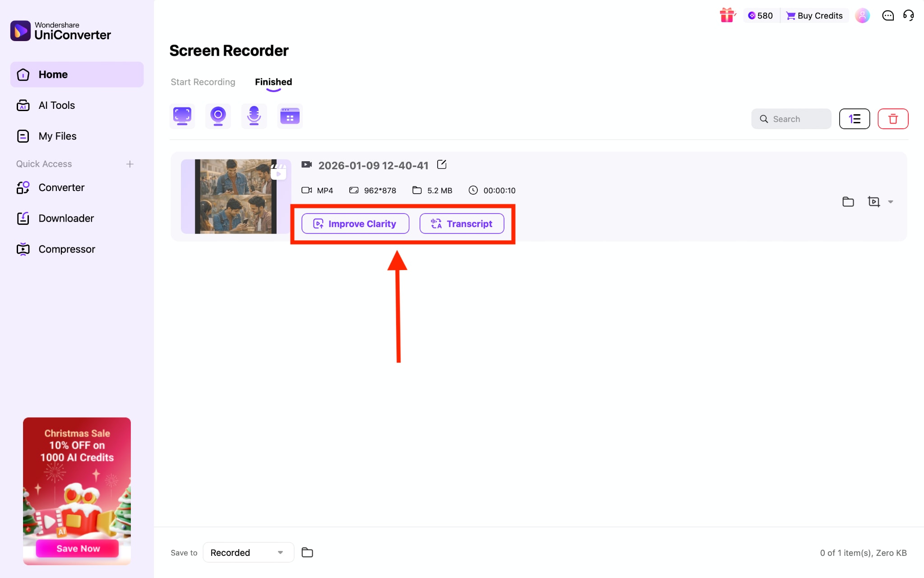Image resolution: width=924 pixels, height=578 pixels.
Task: Select the webcam recording filter icon
Action: [218, 116]
